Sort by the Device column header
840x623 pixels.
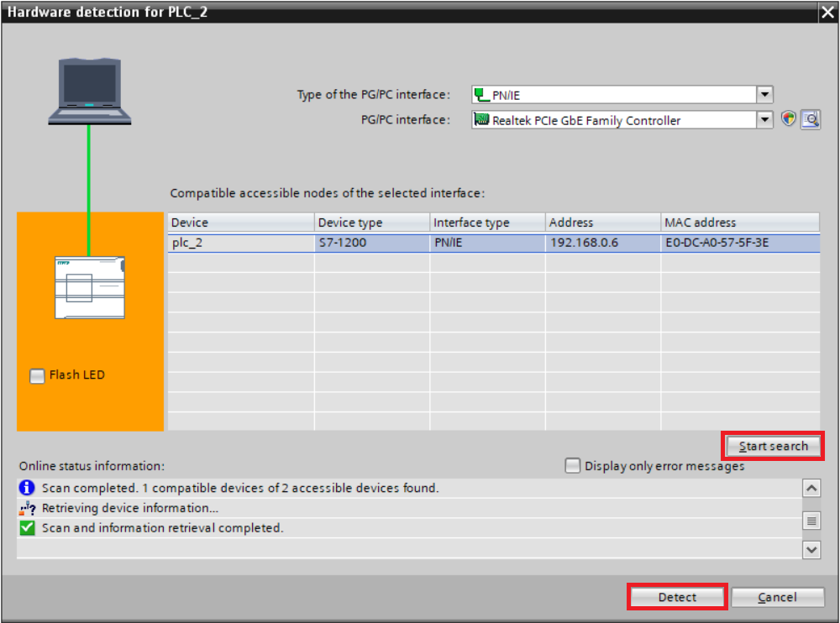(240, 222)
